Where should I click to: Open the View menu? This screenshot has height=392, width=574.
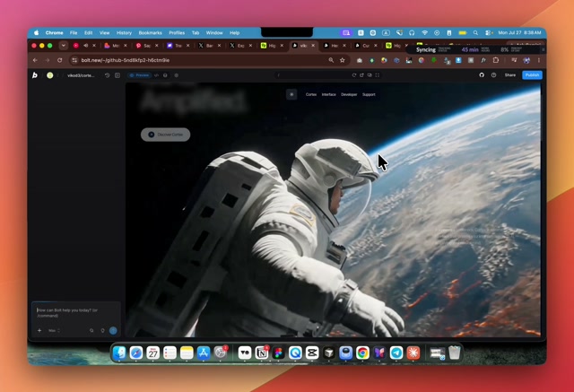tap(104, 32)
